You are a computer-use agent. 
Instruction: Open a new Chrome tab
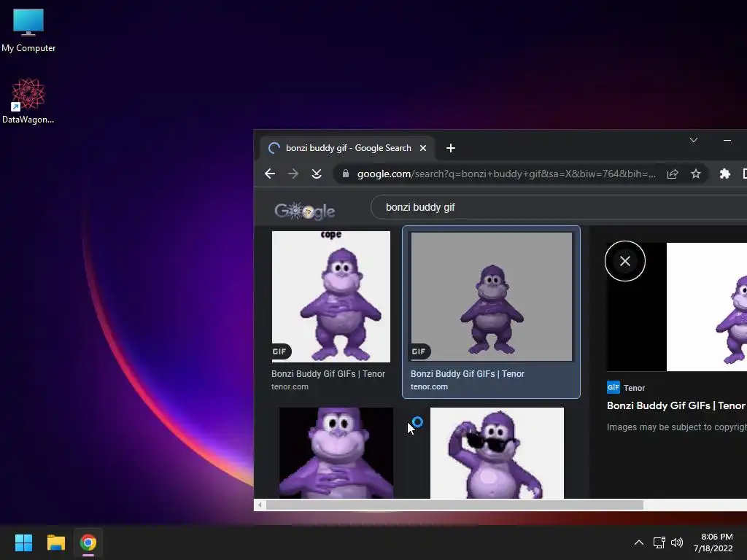point(451,148)
